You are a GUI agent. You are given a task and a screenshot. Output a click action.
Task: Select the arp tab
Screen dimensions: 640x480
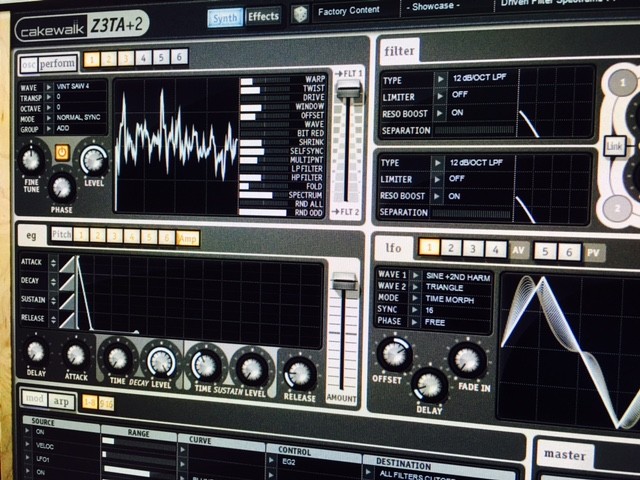(x=61, y=402)
